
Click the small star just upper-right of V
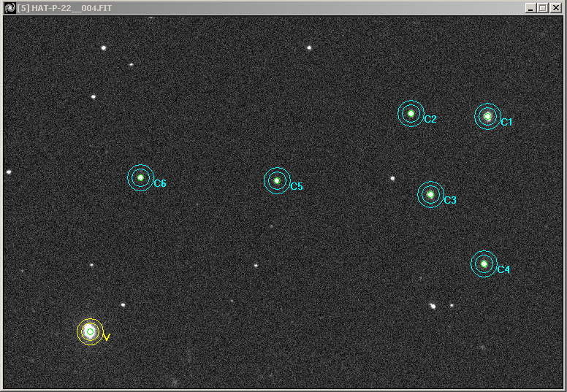[x=123, y=305]
